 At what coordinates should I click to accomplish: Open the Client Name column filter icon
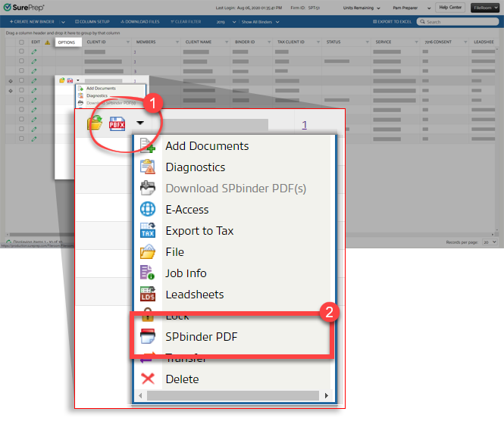[227, 42]
